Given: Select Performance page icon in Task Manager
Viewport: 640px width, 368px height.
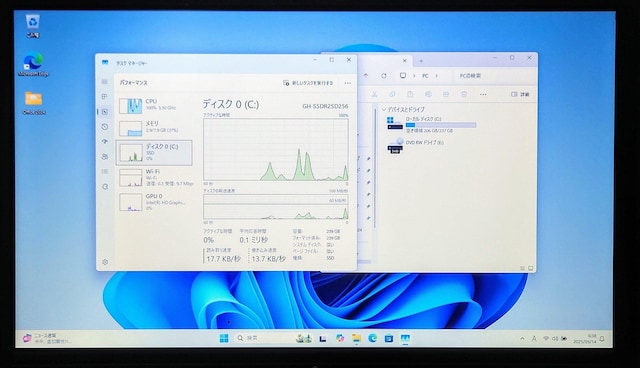Looking at the screenshot, I should (104, 112).
